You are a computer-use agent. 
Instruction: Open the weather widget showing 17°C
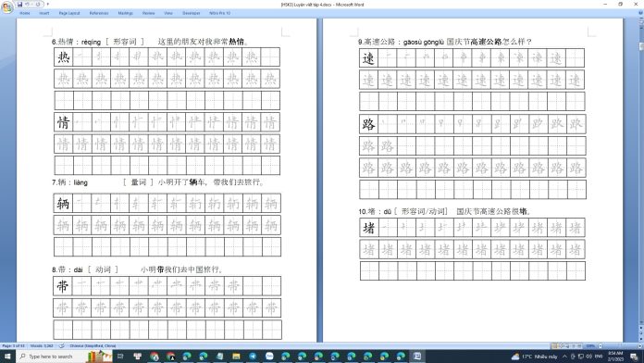coord(534,357)
